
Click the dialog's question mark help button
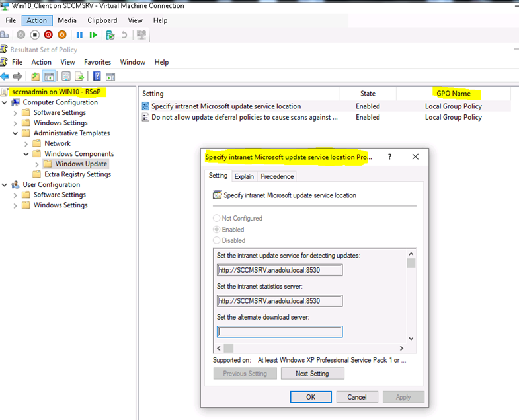pyautogui.click(x=389, y=157)
